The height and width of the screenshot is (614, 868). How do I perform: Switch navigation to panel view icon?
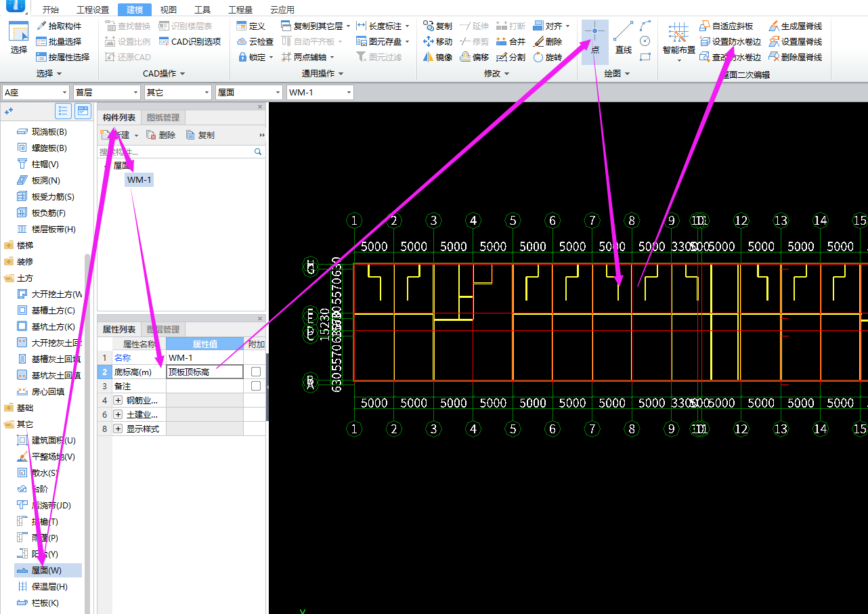(83, 111)
